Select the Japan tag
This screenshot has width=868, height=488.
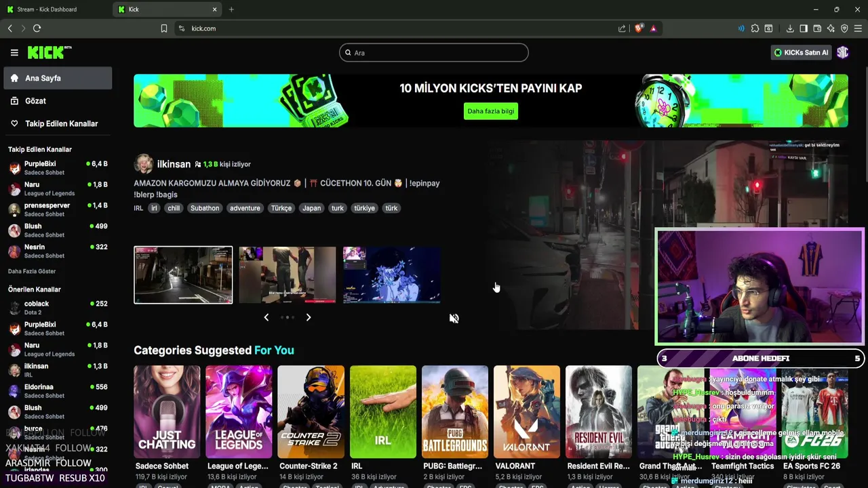[312, 208]
